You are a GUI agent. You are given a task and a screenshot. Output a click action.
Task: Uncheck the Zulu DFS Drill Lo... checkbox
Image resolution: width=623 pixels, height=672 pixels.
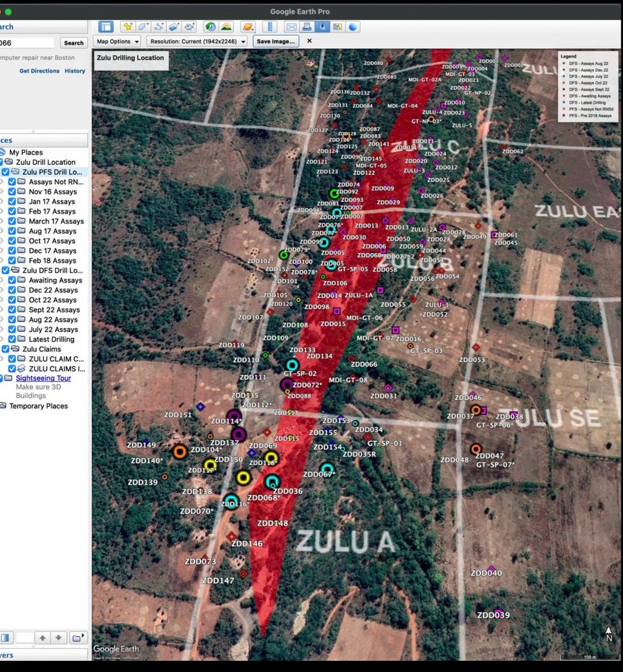coord(6,270)
